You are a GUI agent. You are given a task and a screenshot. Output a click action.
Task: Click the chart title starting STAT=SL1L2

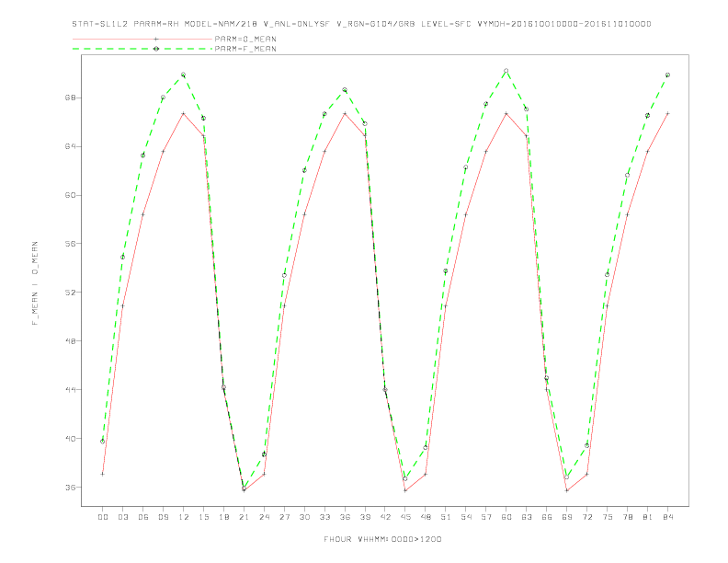361,24
